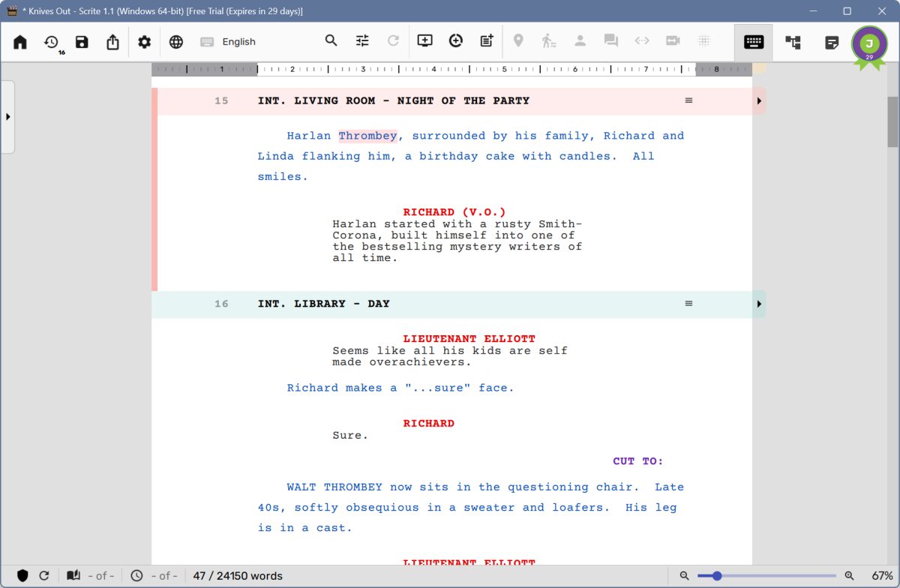Image resolution: width=900 pixels, height=588 pixels.
Task: Open the Notebook view
Action: click(x=832, y=43)
